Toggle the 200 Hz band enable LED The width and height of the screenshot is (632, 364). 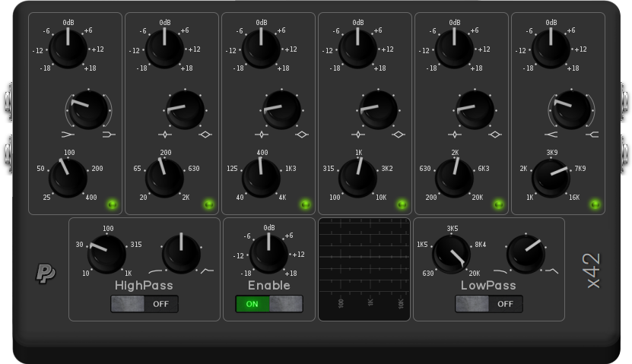pos(209,204)
